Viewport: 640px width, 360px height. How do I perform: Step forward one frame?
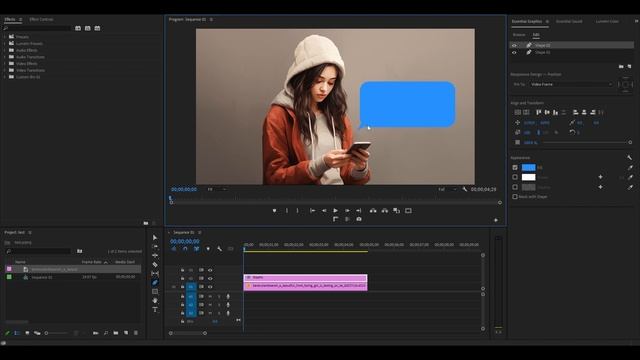coord(347,211)
